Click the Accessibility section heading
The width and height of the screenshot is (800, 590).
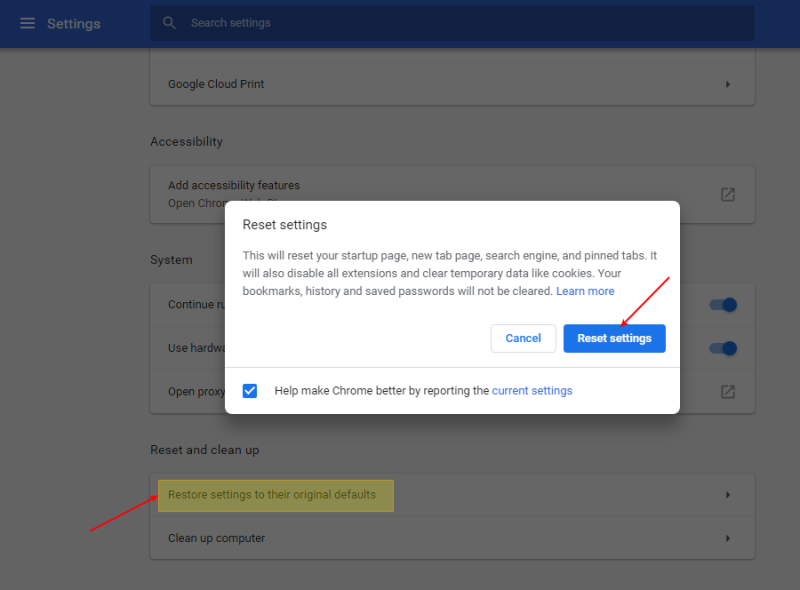click(186, 141)
